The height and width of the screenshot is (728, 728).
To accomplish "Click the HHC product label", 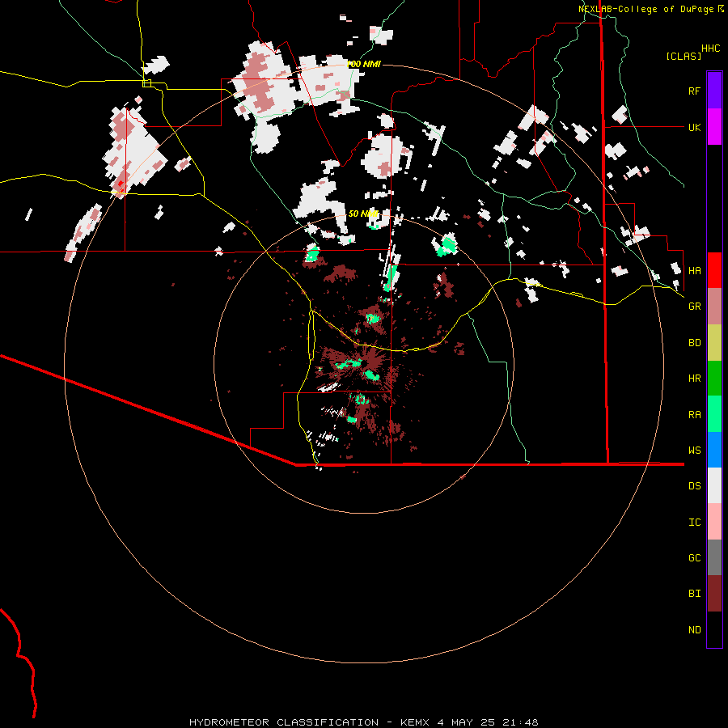I will click(x=710, y=49).
